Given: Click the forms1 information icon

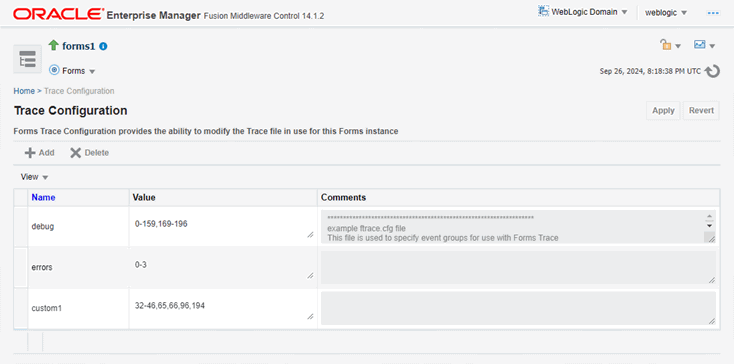Looking at the screenshot, I should pyautogui.click(x=103, y=46).
